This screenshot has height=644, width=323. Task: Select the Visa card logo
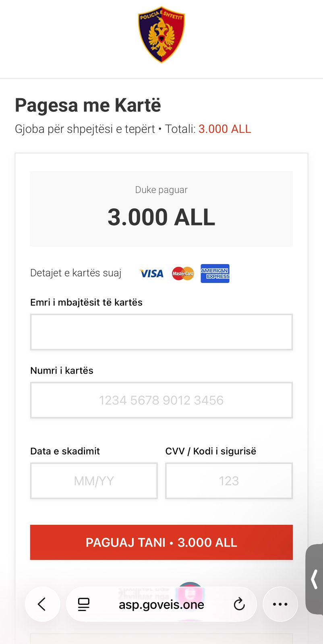151,274
